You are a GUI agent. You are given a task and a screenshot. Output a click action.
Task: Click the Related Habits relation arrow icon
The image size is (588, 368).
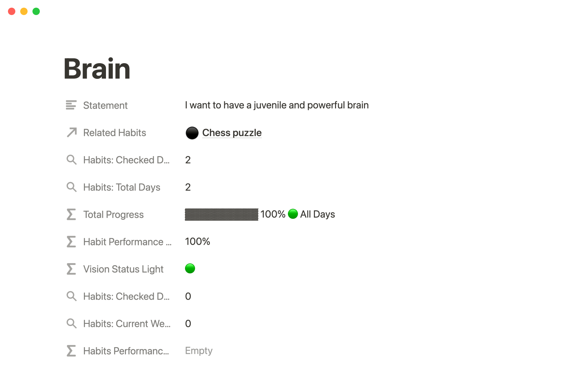point(72,132)
